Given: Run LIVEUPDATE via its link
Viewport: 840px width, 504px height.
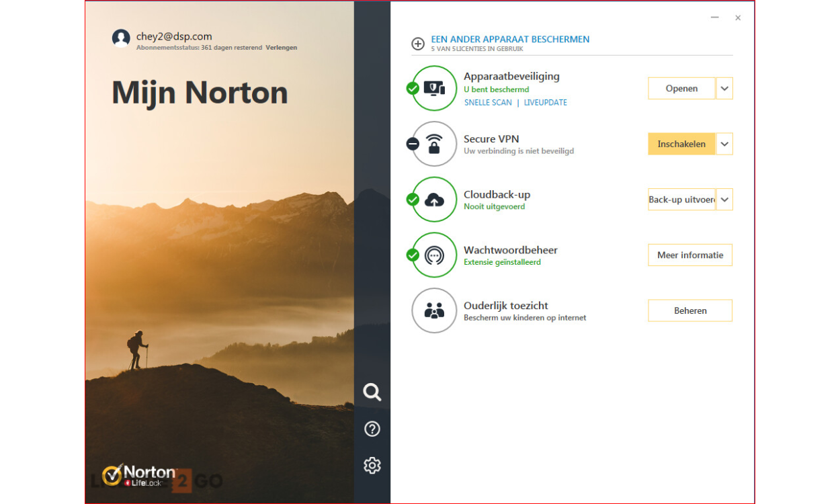Looking at the screenshot, I should (545, 103).
